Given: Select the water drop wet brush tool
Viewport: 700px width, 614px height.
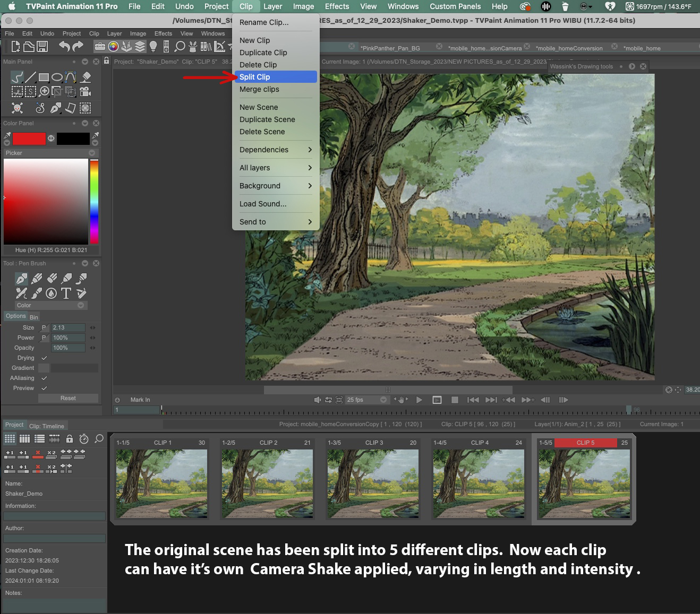Looking at the screenshot, I should pos(51,293).
